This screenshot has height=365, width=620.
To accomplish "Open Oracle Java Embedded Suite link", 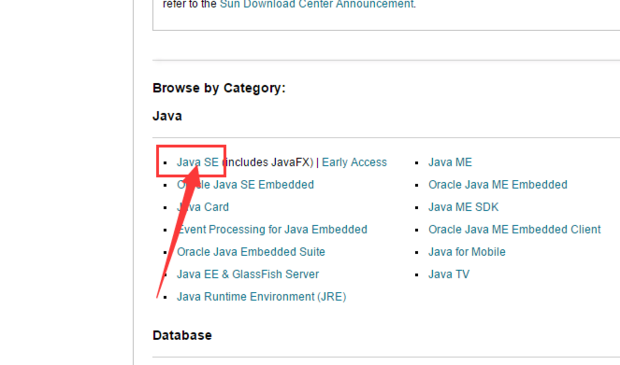I will tap(251, 252).
